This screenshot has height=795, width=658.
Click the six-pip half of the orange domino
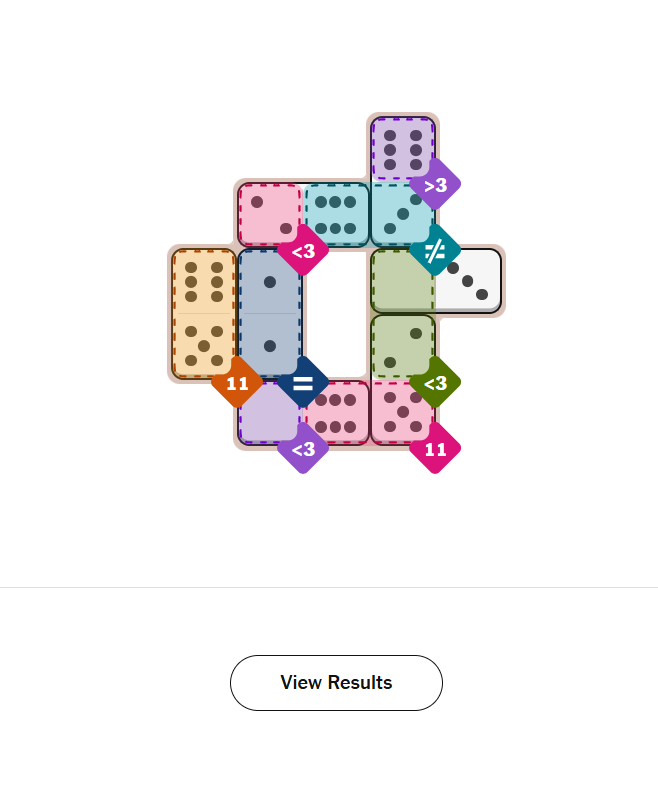(x=204, y=281)
